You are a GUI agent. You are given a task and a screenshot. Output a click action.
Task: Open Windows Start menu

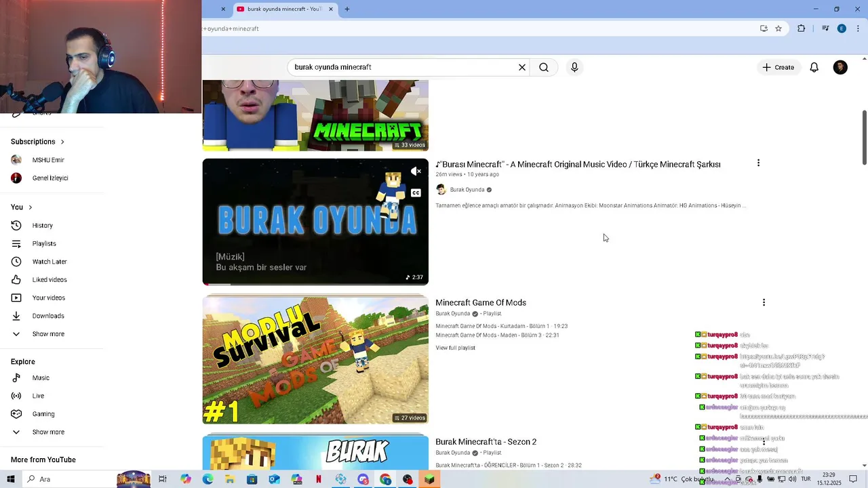[x=11, y=479]
